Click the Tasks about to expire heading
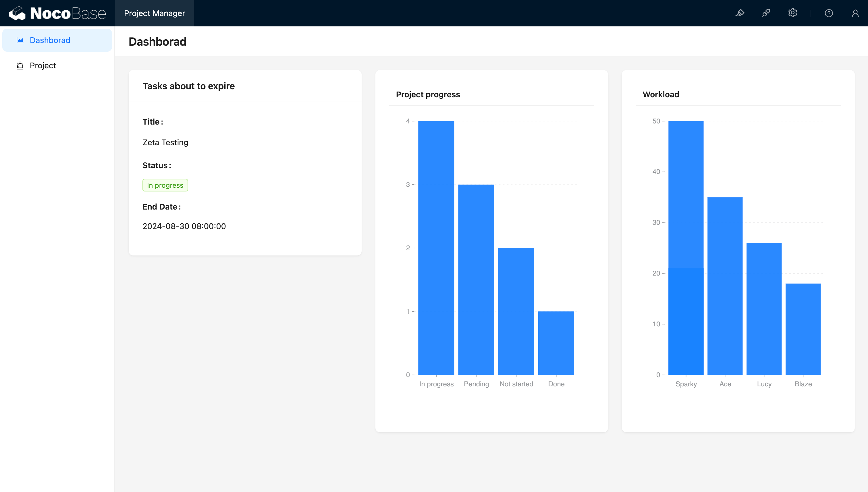The width and height of the screenshot is (868, 492). click(x=188, y=86)
